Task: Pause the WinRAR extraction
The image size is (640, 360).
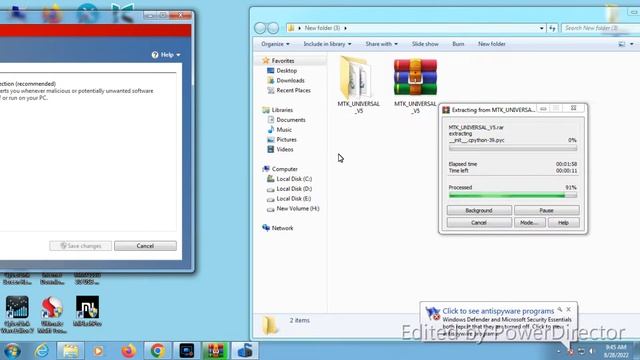Action: [x=547, y=211]
